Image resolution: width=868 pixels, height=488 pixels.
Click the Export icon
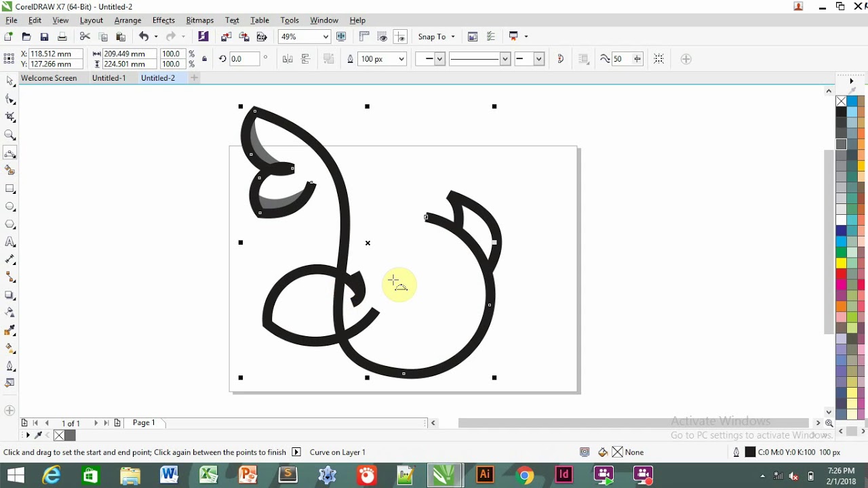244,37
